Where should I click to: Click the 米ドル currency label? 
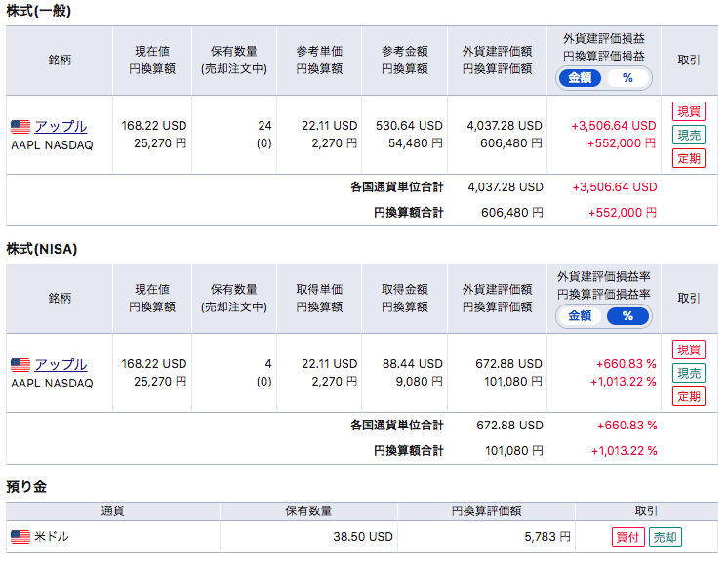[x=52, y=537]
